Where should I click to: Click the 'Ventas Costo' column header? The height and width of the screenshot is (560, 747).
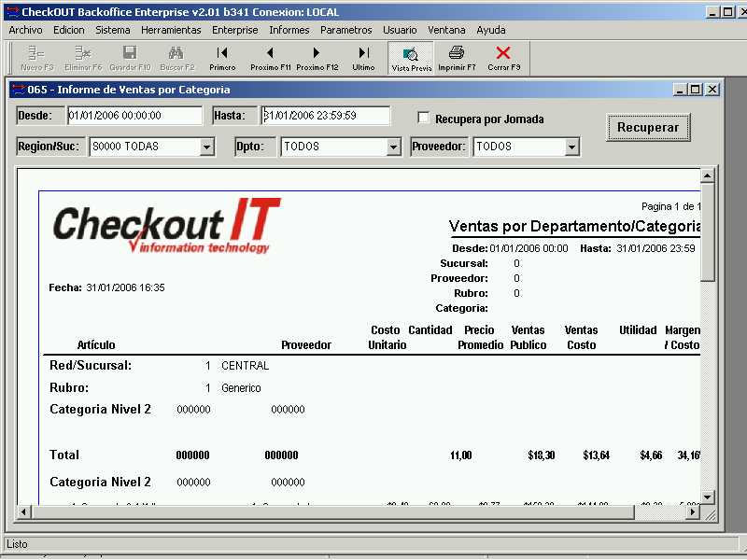[581, 338]
